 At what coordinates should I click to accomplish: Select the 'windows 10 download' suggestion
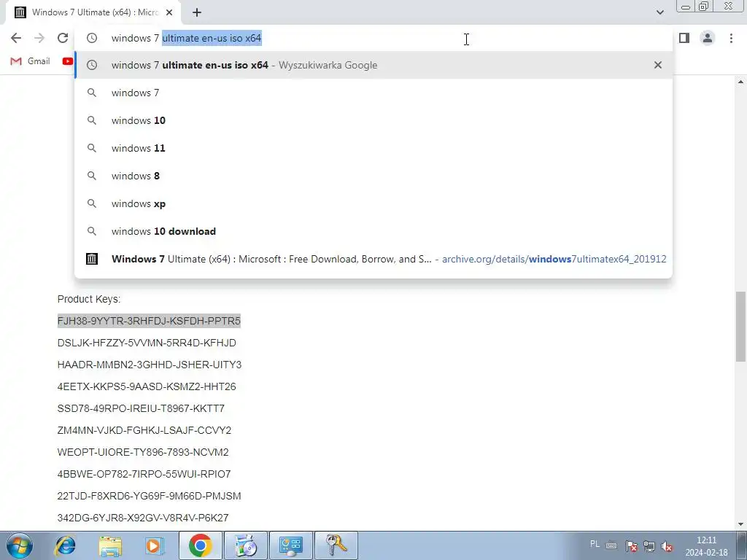[x=373, y=231]
